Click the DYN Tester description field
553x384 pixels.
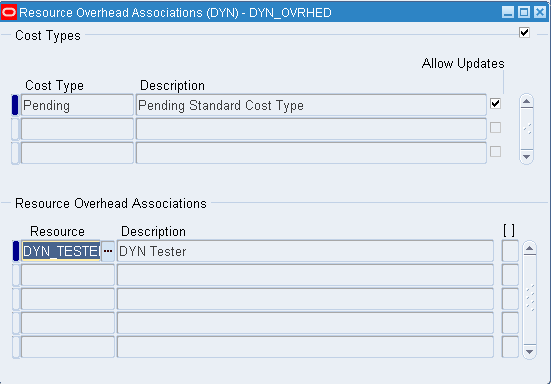[305, 251]
